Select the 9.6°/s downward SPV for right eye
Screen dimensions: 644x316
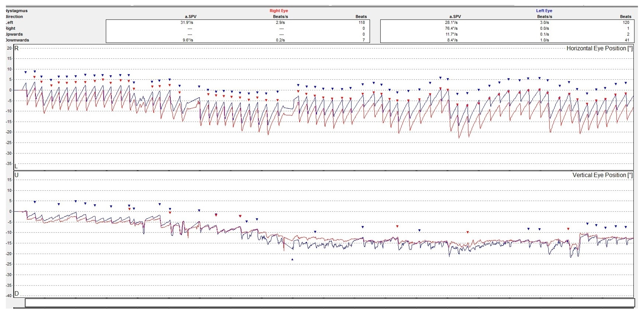coord(188,40)
